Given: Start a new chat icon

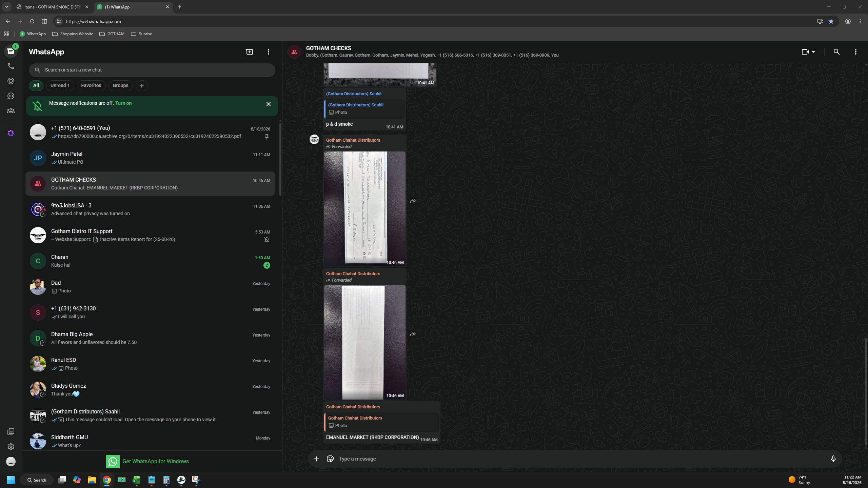Looking at the screenshot, I should pyautogui.click(x=250, y=52).
